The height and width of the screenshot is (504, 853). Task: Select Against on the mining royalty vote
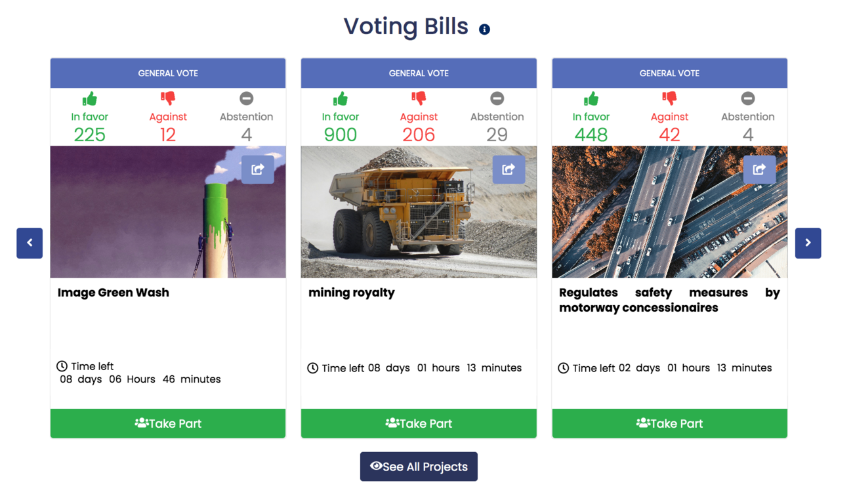click(x=419, y=98)
